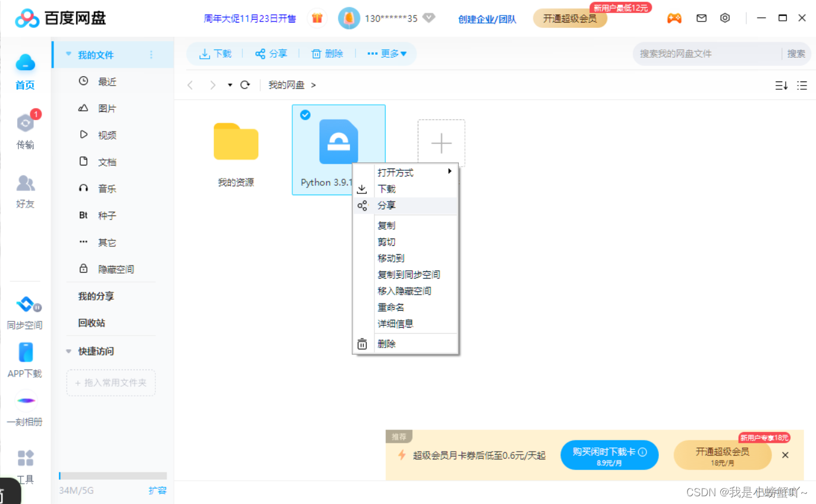Go forward with the right arrow
The height and width of the screenshot is (504, 816).
[212, 85]
